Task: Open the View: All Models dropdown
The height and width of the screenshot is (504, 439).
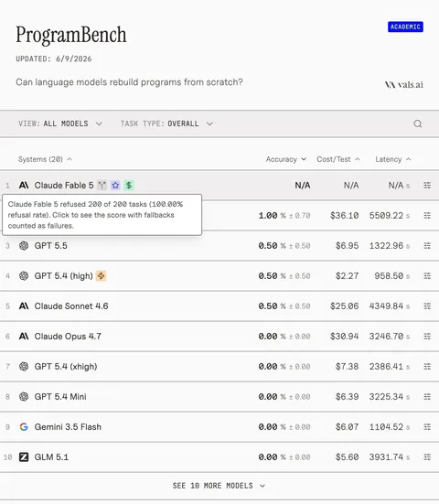Action: click(x=60, y=123)
